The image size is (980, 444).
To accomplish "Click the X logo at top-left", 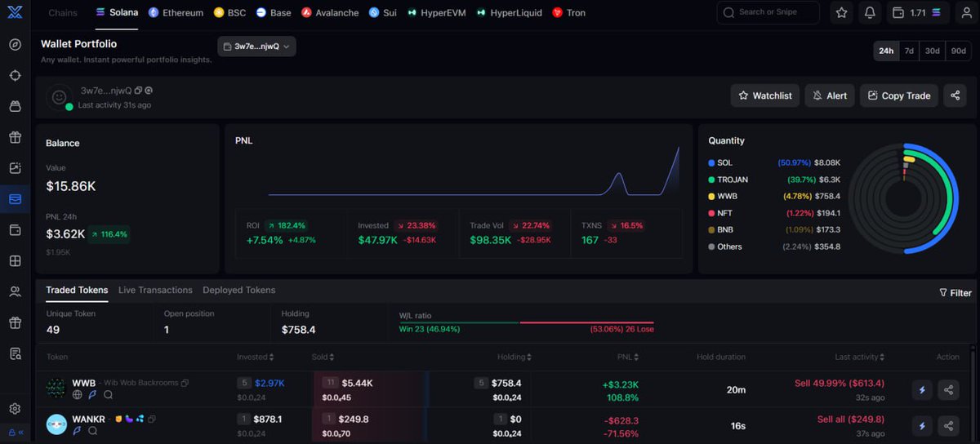I will point(15,13).
